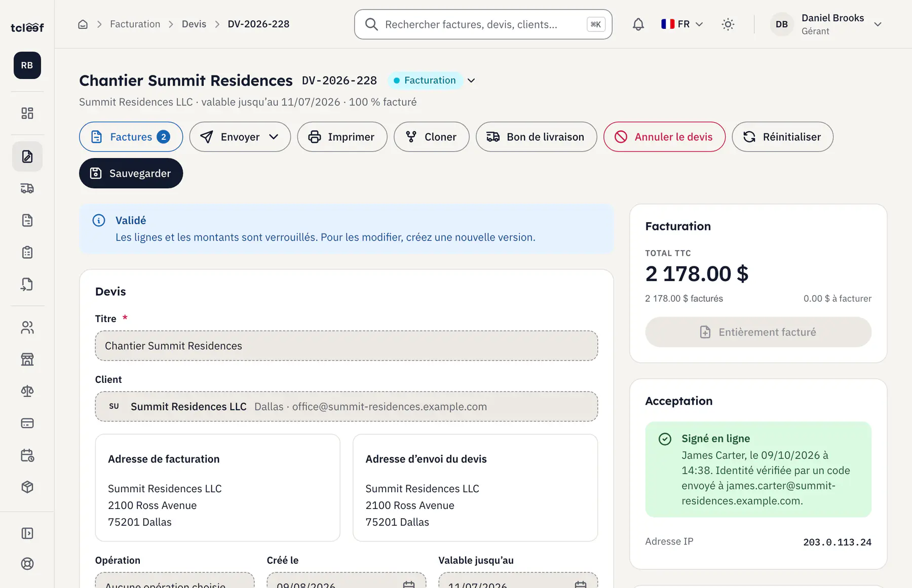Open the package box sidebar icon
The width and height of the screenshot is (912, 588).
27,487
